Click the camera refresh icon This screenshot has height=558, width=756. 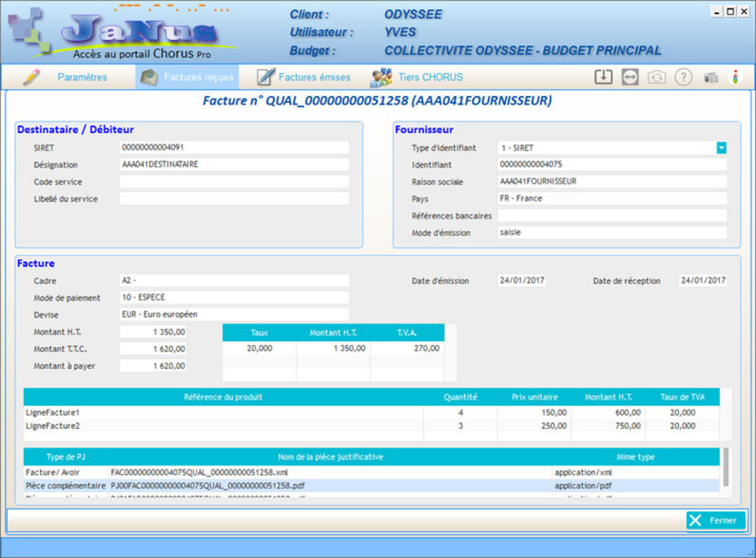(x=656, y=77)
